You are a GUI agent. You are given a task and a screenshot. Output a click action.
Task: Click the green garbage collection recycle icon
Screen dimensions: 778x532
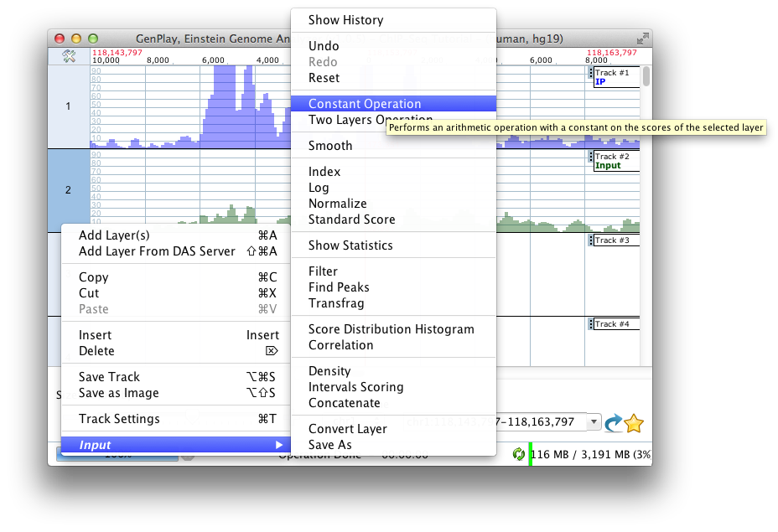518,453
